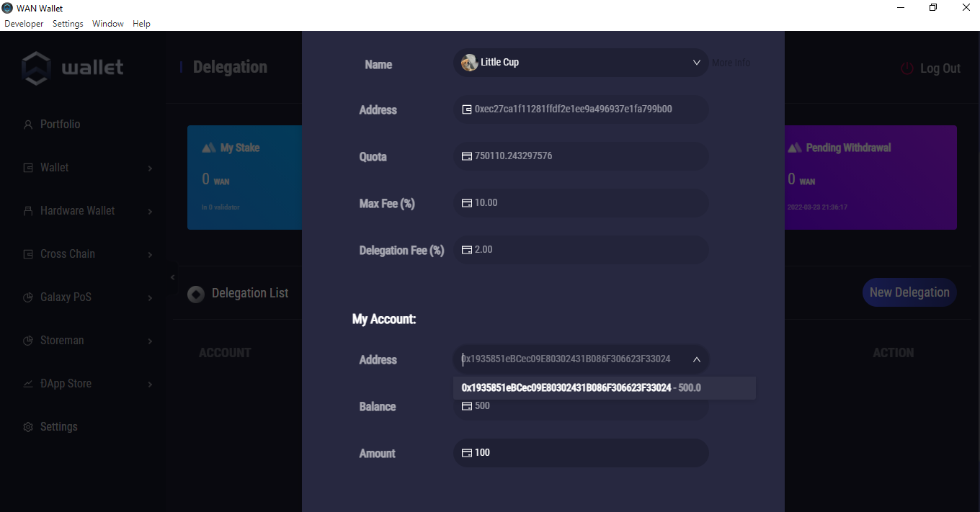Open the More Info link
Viewport: 980px width, 512px height.
731,63
